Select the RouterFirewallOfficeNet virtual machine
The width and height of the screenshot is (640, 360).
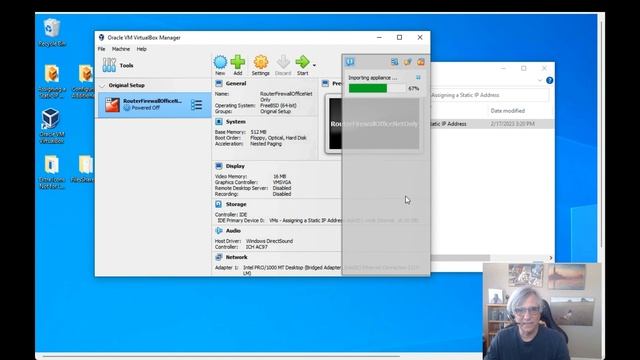pos(153,104)
